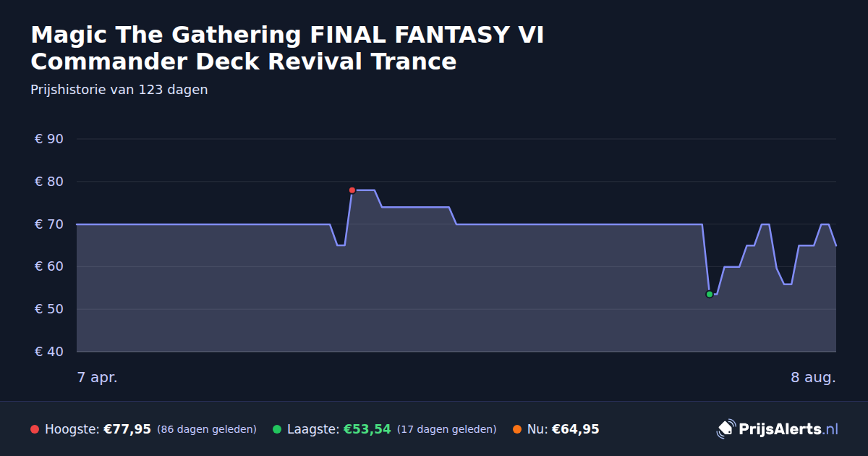
Task: Click the €53,54 lowest price value
Action: click(367, 429)
